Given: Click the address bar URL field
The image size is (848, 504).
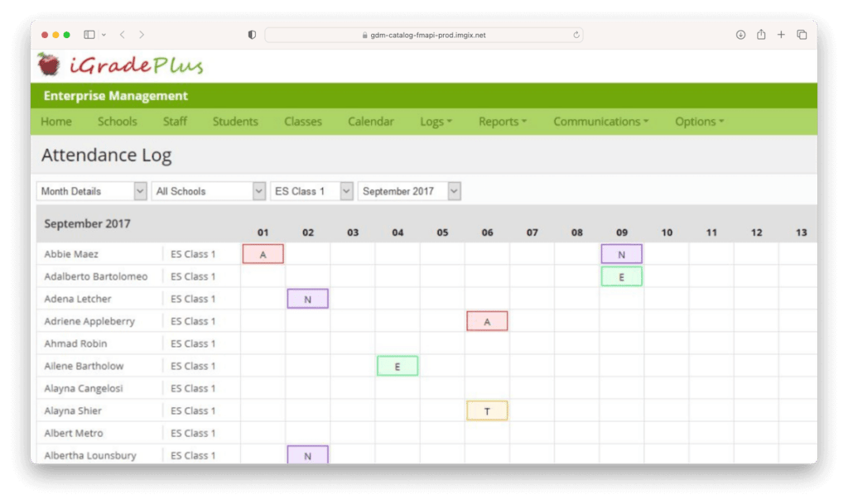Looking at the screenshot, I should [x=423, y=35].
